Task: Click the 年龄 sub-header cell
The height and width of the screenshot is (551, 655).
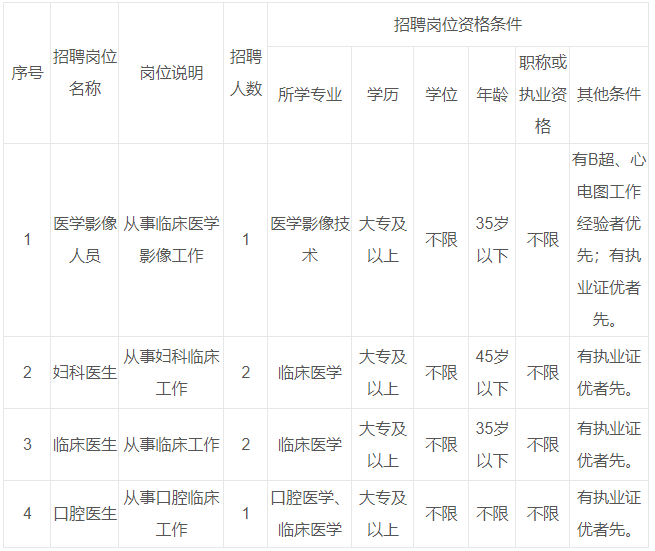Action: pyautogui.click(x=492, y=95)
